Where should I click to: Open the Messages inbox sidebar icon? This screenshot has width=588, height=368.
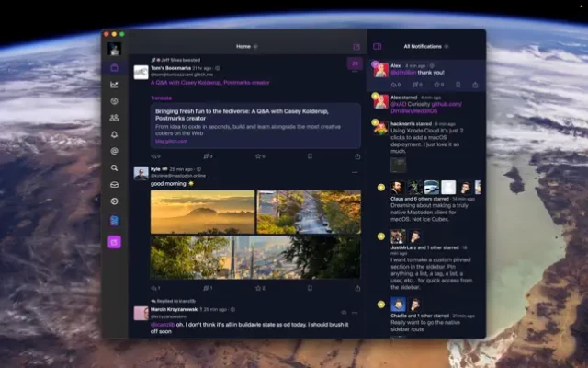point(114,185)
